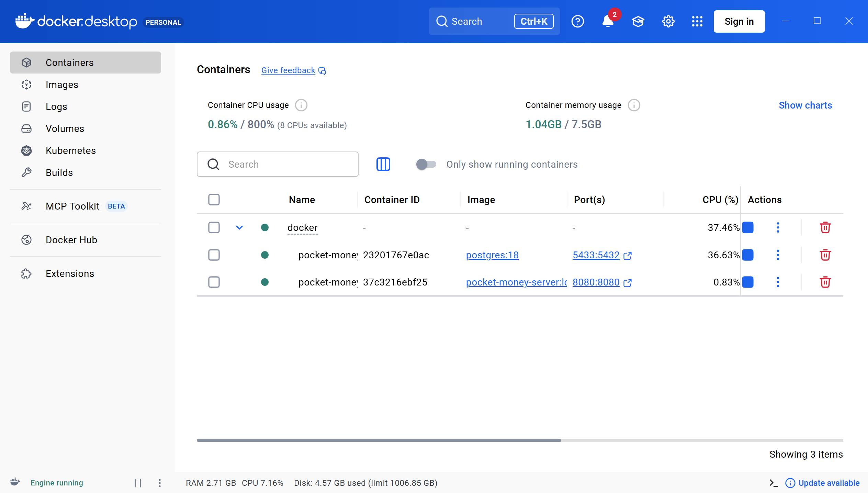The image size is (868, 493).
Task: Open the Learning center icon
Action: (638, 21)
